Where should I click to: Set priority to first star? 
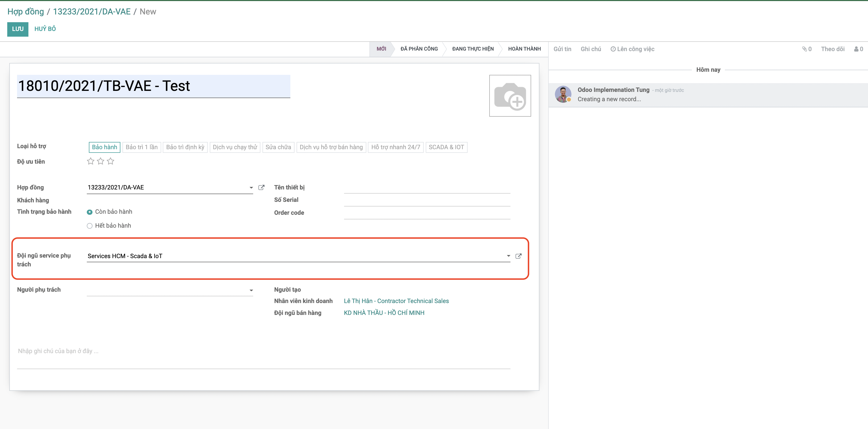tap(90, 161)
